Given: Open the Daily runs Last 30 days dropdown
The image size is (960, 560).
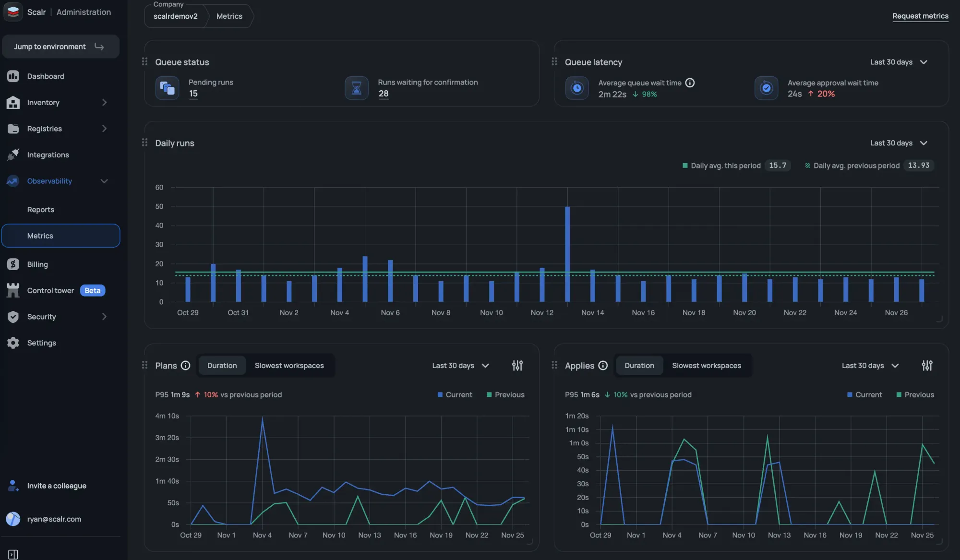Looking at the screenshot, I should pos(898,143).
